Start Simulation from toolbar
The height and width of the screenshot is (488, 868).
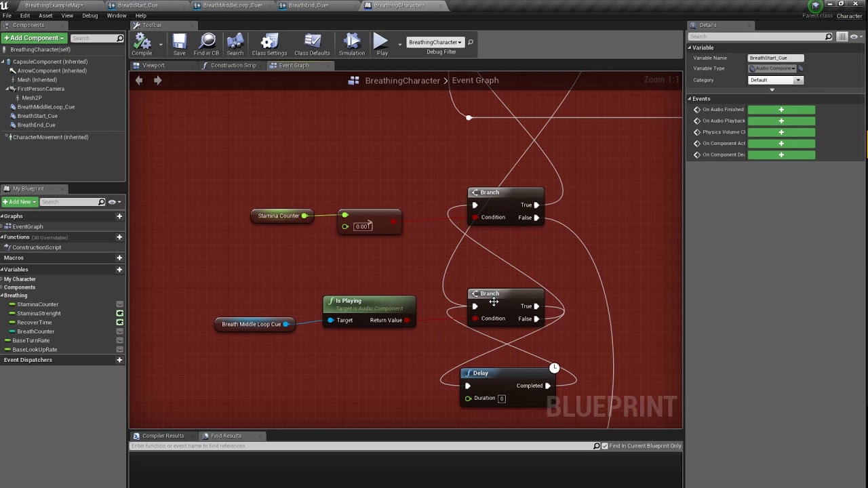click(351, 44)
